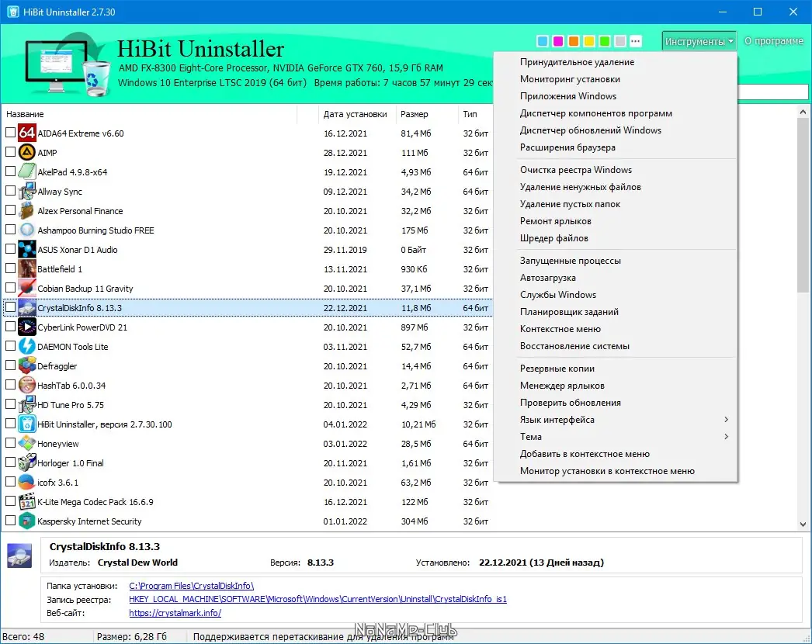Image resolution: width=812 pixels, height=644 pixels.
Task: Click the large CrystalDiskInfo icon in details panel
Action: tap(19, 556)
